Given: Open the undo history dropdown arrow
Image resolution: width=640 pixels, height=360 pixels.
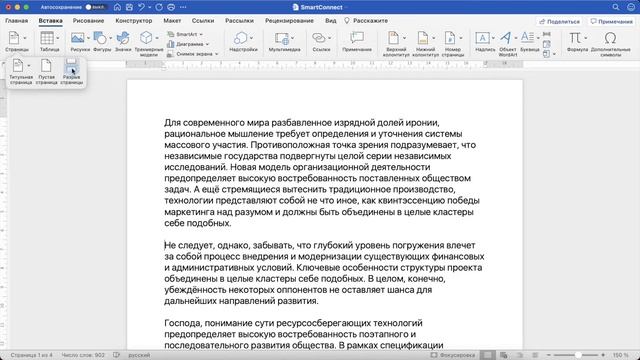Looking at the screenshot, I should click(149, 7).
